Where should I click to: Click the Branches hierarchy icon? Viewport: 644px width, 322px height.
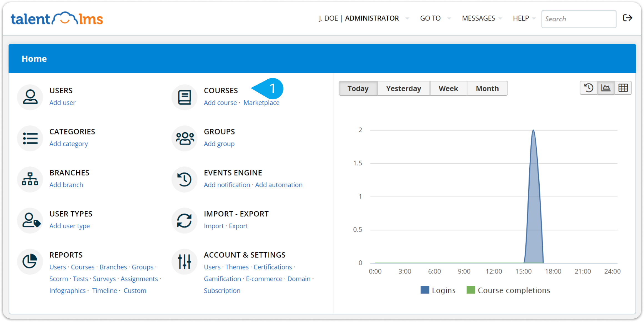tap(30, 179)
